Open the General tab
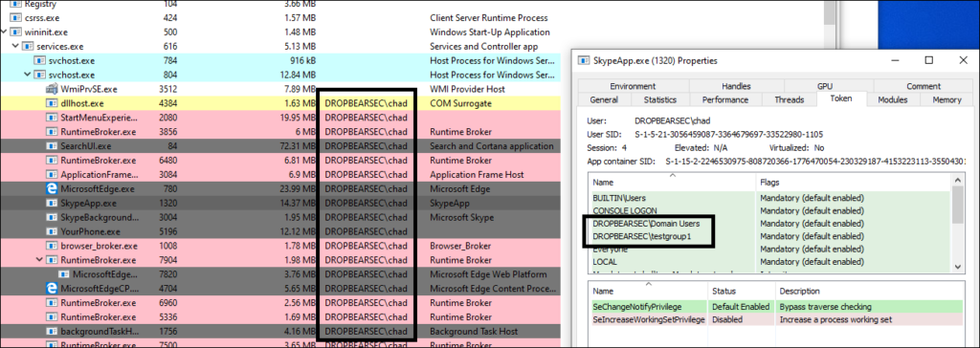 click(604, 99)
